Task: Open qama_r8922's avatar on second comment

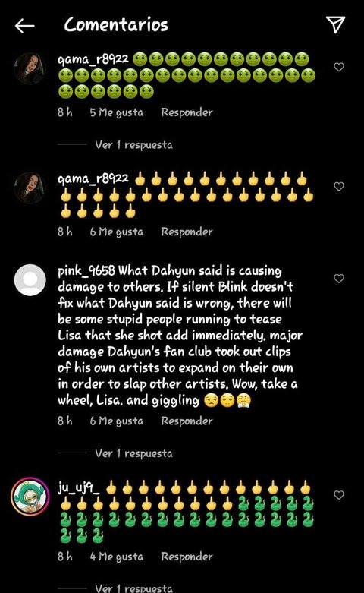Action: pos(30,188)
